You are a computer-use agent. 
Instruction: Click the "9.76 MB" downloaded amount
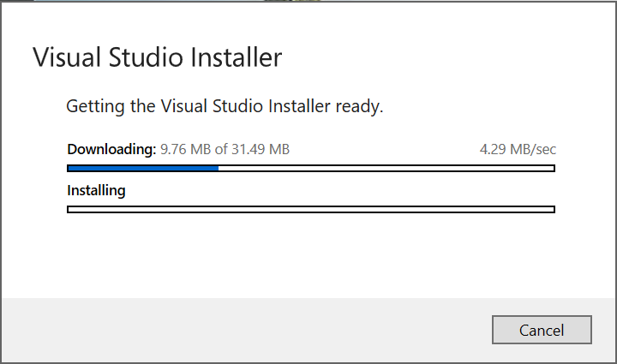point(185,149)
